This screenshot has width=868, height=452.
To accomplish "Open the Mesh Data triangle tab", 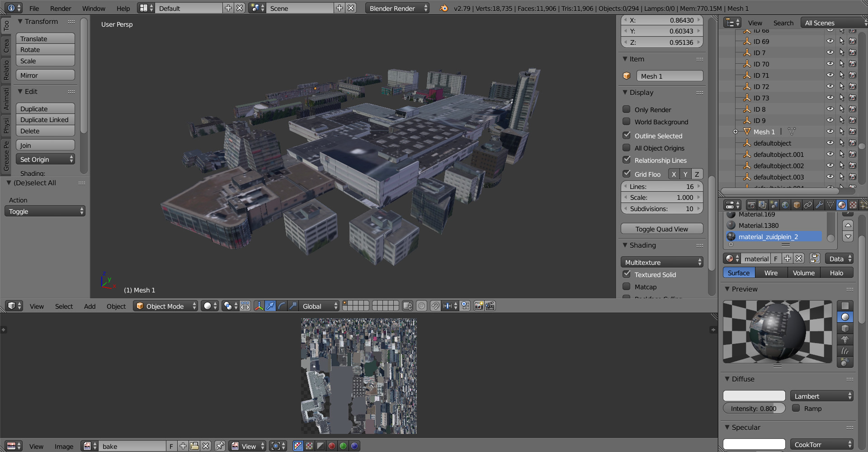I will point(830,205).
